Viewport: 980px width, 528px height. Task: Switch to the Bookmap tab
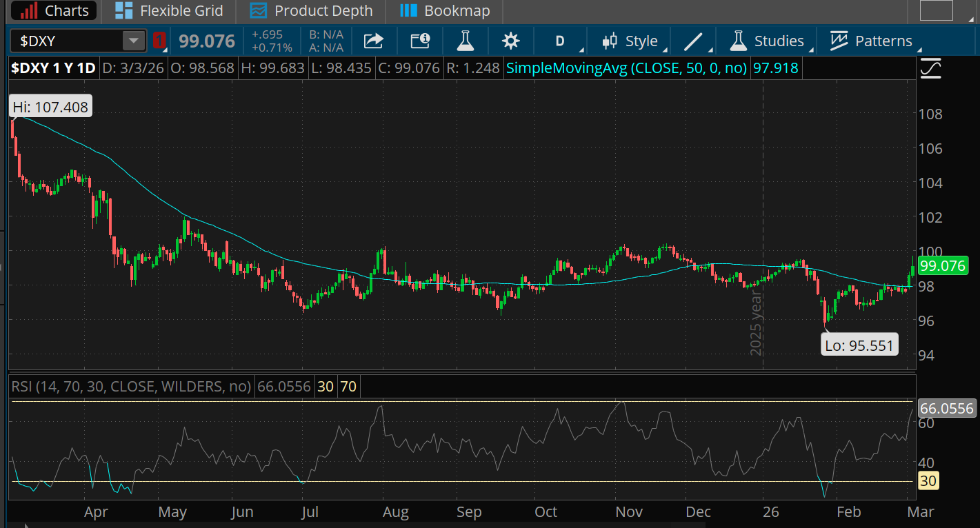pyautogui.click(x=444, y=11)
